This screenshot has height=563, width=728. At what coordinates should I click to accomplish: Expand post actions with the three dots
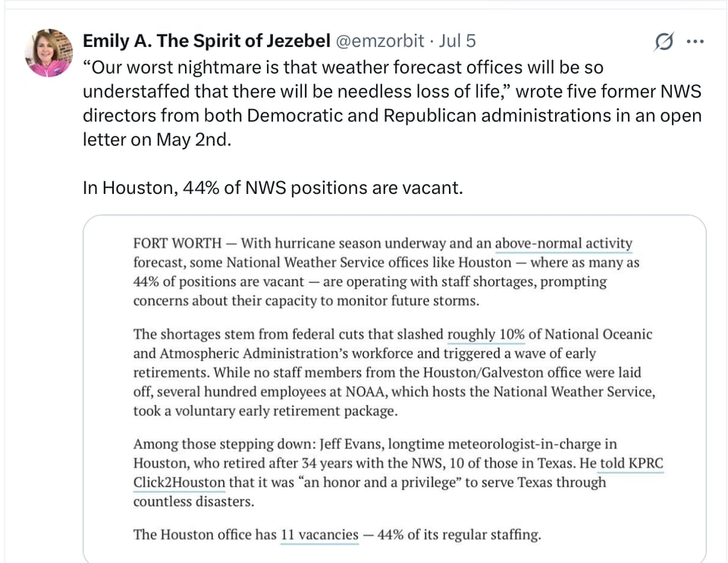coord(695,42)
